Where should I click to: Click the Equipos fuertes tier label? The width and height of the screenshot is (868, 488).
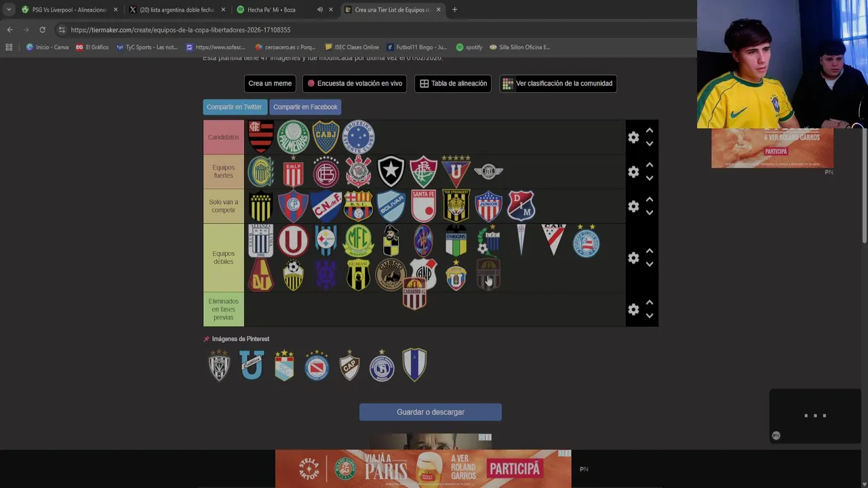coord(224,171)
